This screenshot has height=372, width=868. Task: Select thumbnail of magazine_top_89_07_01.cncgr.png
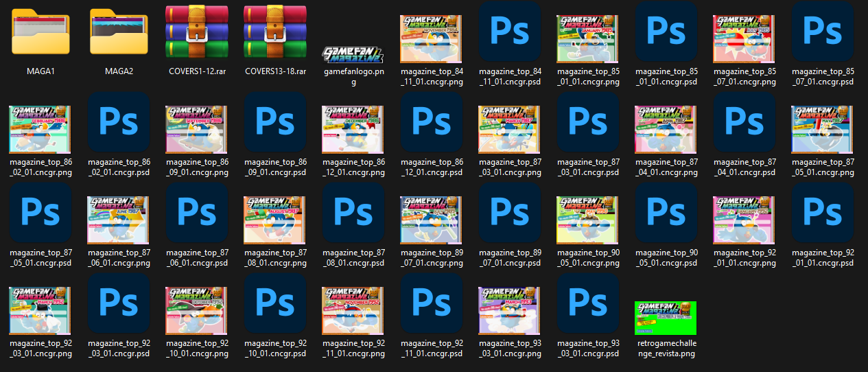[x=432, y=220]
